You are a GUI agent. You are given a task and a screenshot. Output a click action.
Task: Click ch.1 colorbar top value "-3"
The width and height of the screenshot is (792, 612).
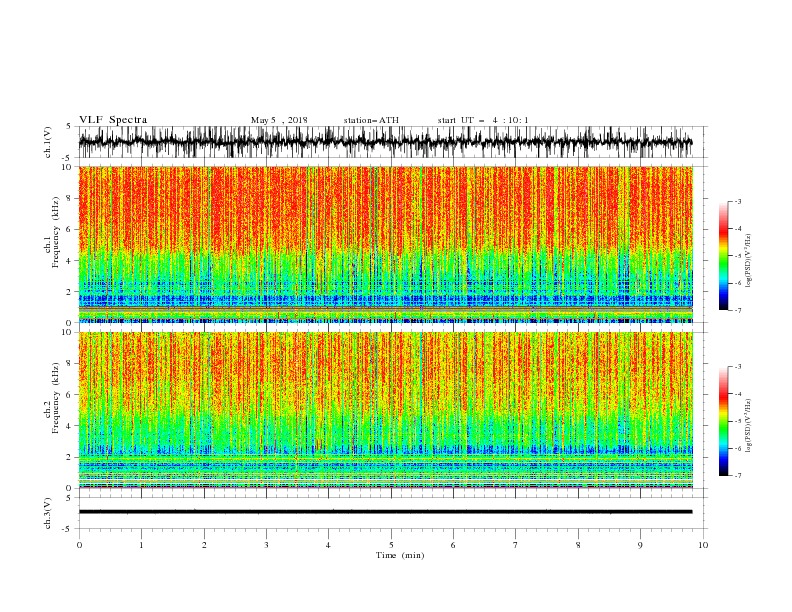[738, 201]
